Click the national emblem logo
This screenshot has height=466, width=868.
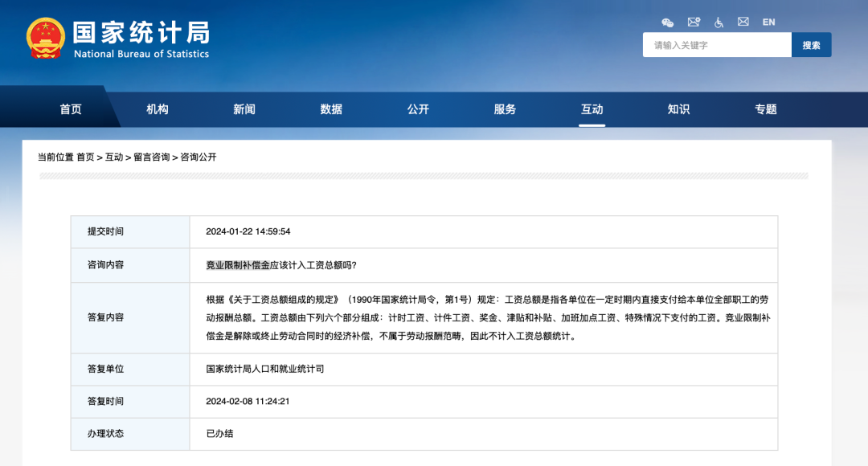(x=45, y=39)
